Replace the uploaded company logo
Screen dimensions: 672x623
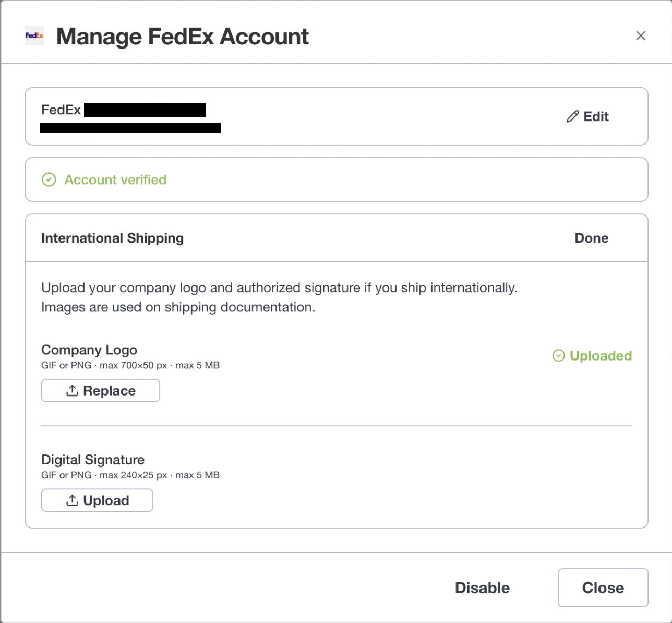101,390
